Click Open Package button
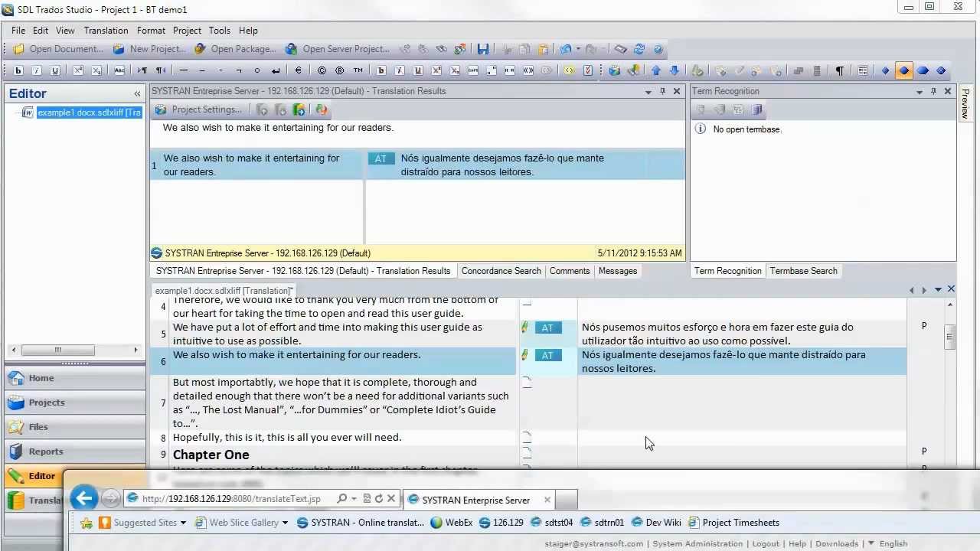Image resolution: width=980 pixels, height=551 pixels. tap(235, 49)
